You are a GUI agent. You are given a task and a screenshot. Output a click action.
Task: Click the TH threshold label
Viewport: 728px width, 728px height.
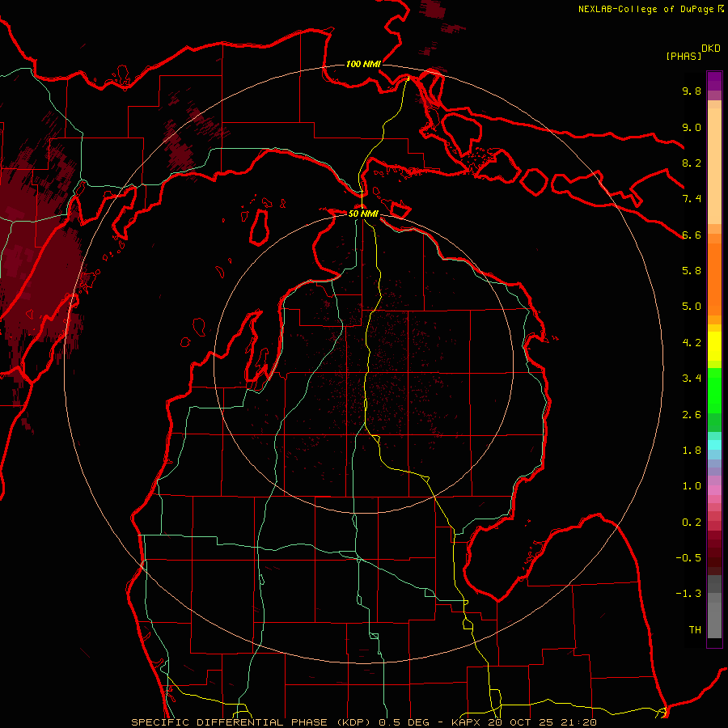coord(695,630)
